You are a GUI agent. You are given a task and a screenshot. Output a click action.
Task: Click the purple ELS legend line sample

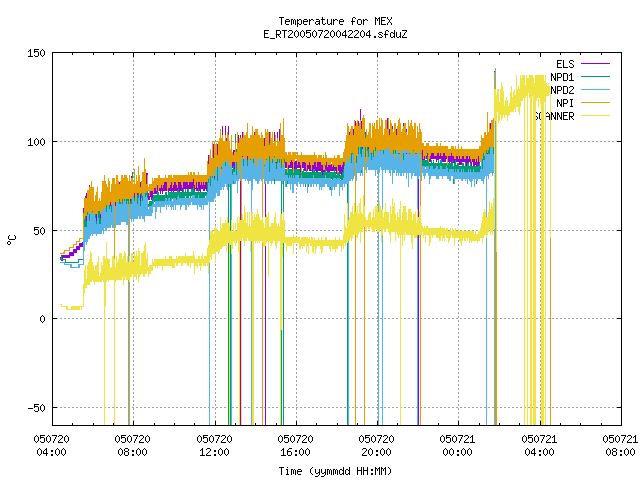tap(595, 64)
